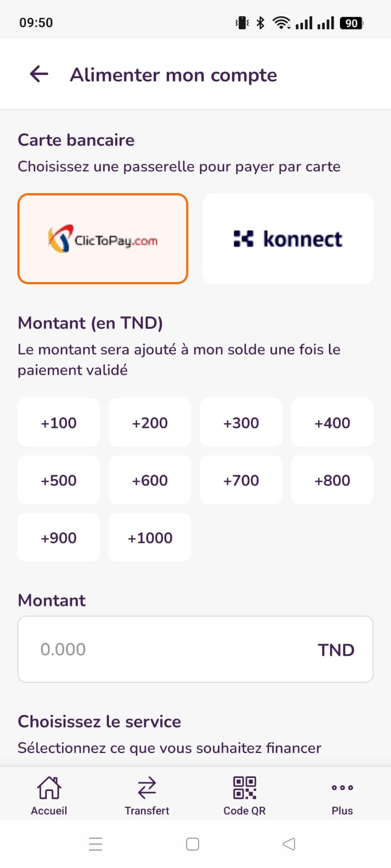This screenshot has height=868, width=391.
Task: Focus the Montant amount input field
Action: tap(174, 649)
